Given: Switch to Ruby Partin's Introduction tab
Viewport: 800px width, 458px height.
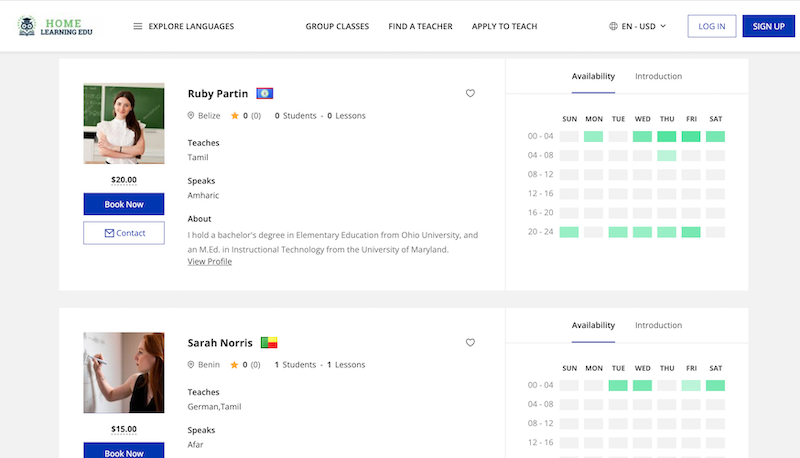Looking at the screenshot, I should pos(658,76).
